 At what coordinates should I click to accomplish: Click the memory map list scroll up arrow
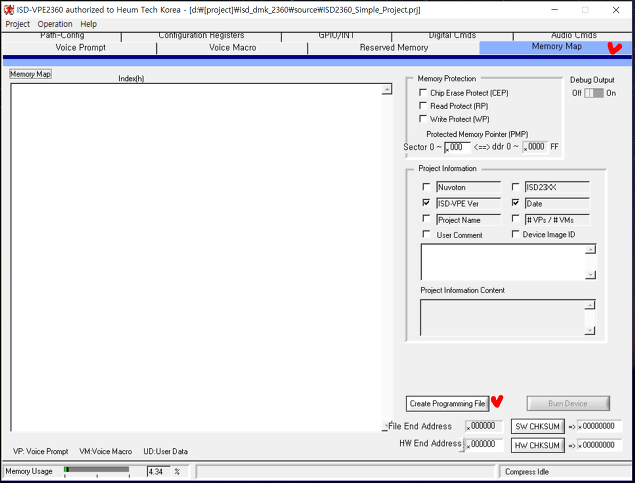387,89
